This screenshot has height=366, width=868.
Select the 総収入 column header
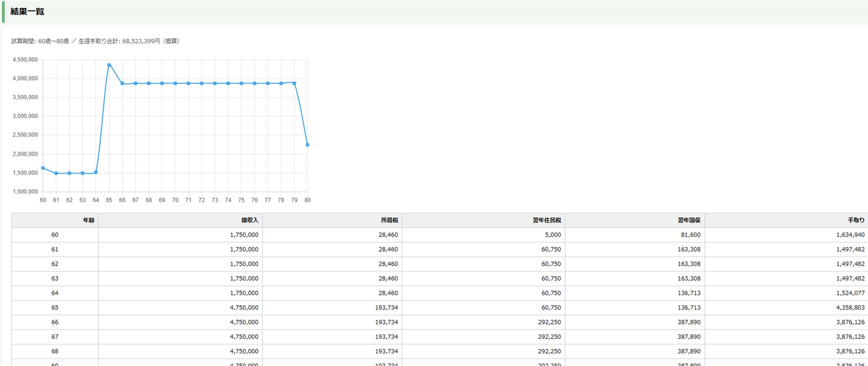[250, 220]
